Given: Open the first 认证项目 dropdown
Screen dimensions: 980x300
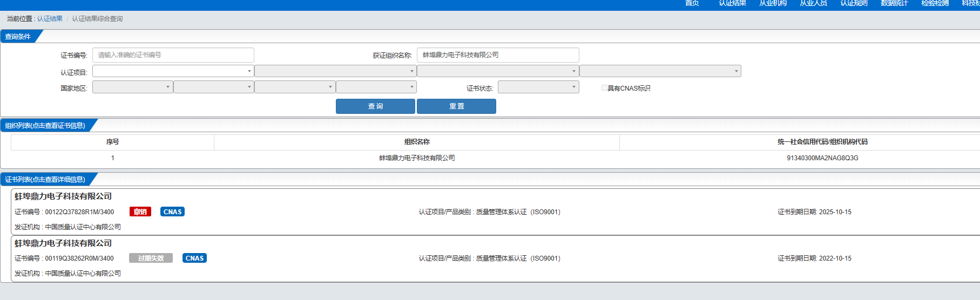Looking at the screenshot, I should click(173, 71).
